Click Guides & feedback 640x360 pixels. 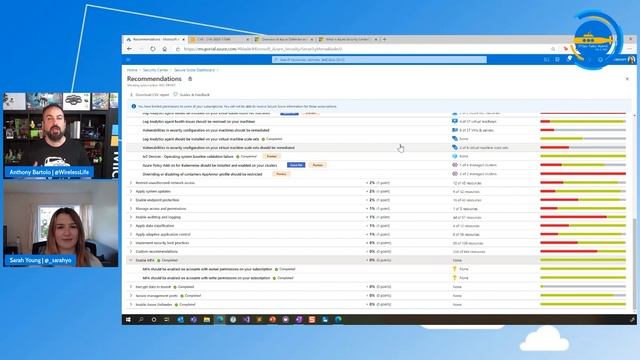191,95
